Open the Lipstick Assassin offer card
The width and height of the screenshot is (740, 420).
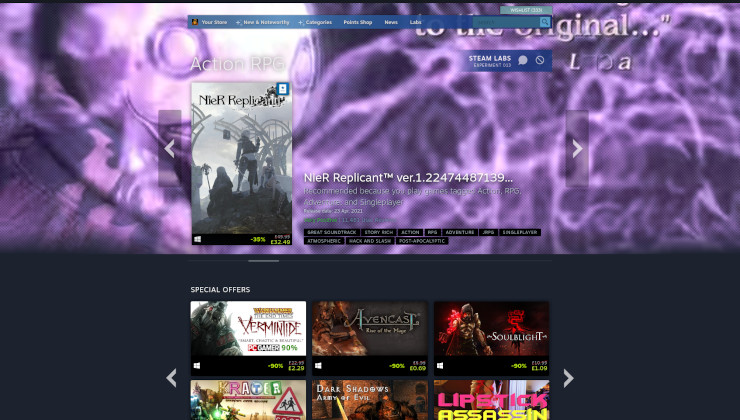(x=491, y=400)
